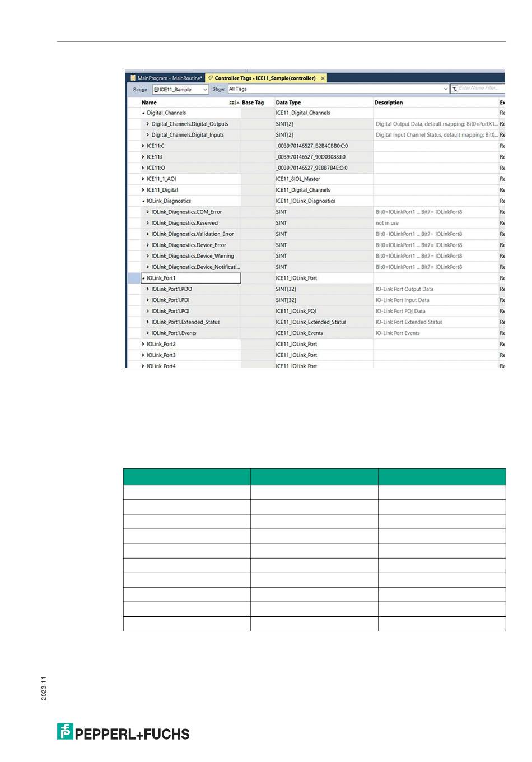Expand Digital_Channels.Digital_Outputs

point(148,124)
